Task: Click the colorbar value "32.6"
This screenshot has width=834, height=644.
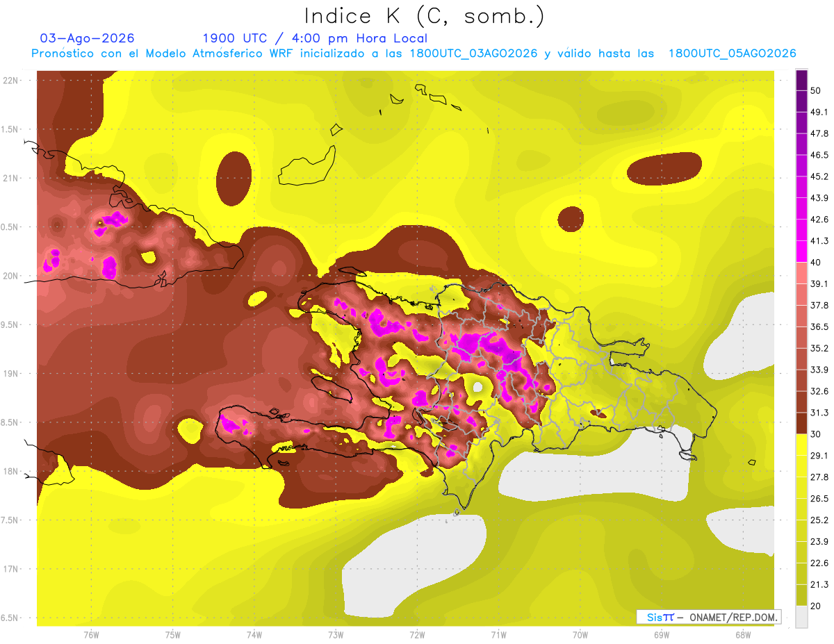Action: (819, 391)
